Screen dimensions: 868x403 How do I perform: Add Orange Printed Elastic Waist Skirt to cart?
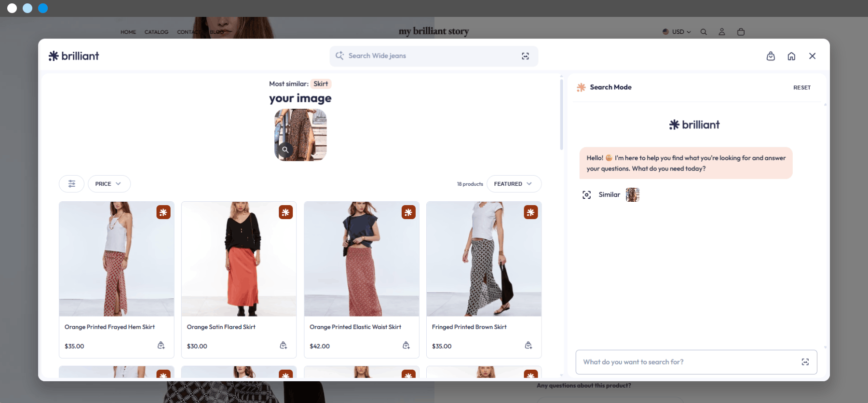406,346
